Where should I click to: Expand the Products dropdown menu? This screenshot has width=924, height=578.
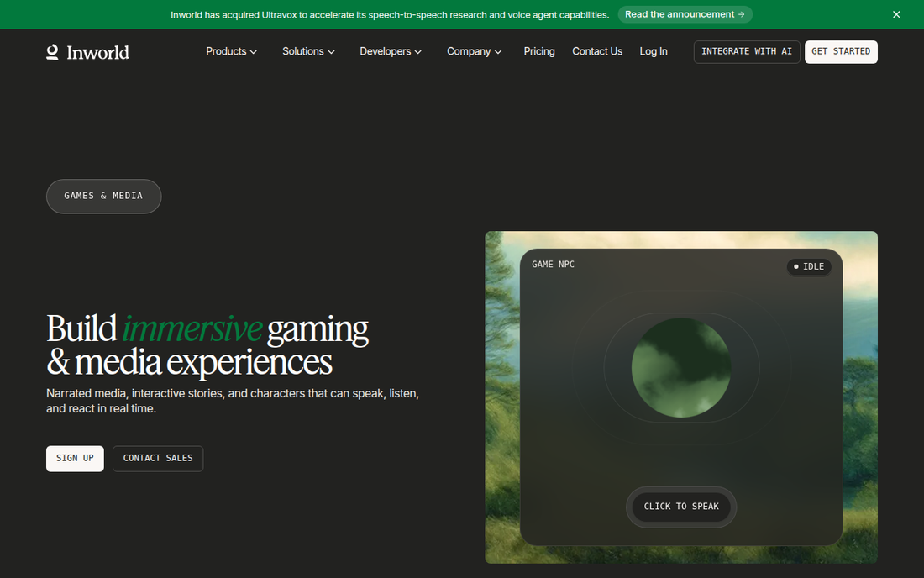click(x=231, y=52)
